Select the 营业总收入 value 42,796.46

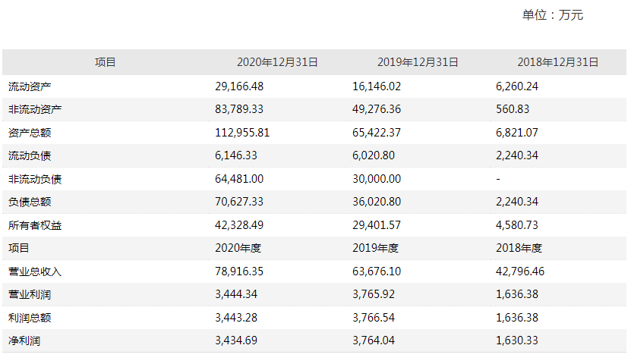click(x=519, y=271)
